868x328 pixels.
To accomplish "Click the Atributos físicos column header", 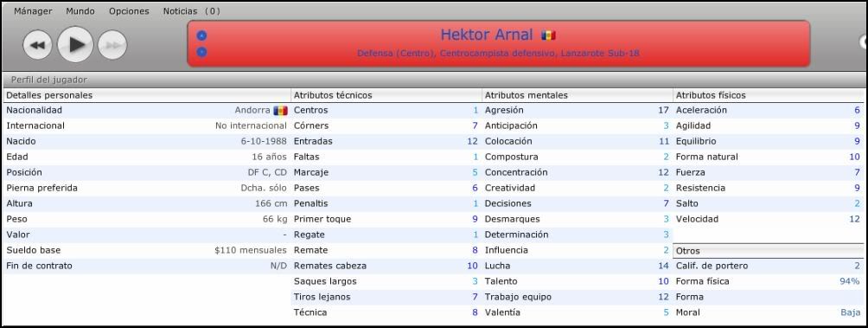I will tap(711, 95).
